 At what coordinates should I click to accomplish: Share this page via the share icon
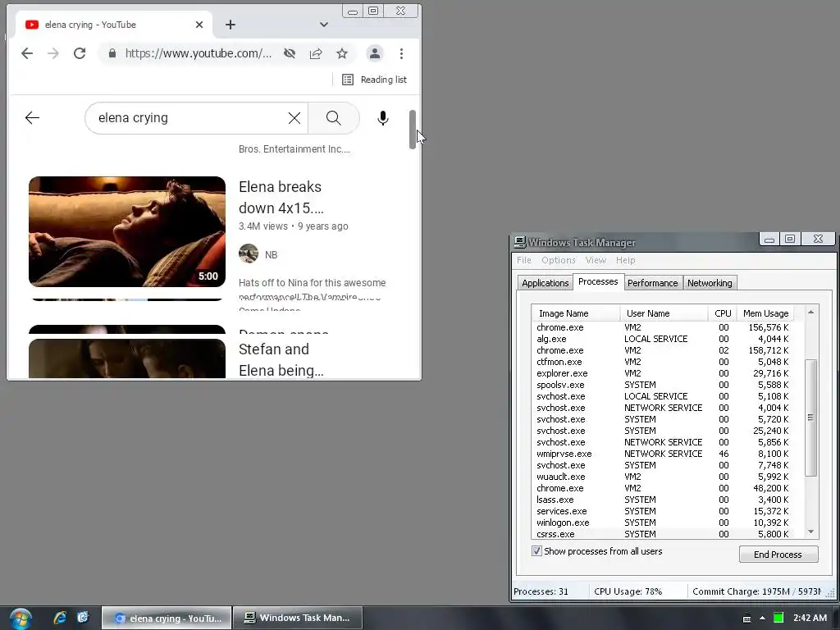pyautogui.click(x=316, y=53)
